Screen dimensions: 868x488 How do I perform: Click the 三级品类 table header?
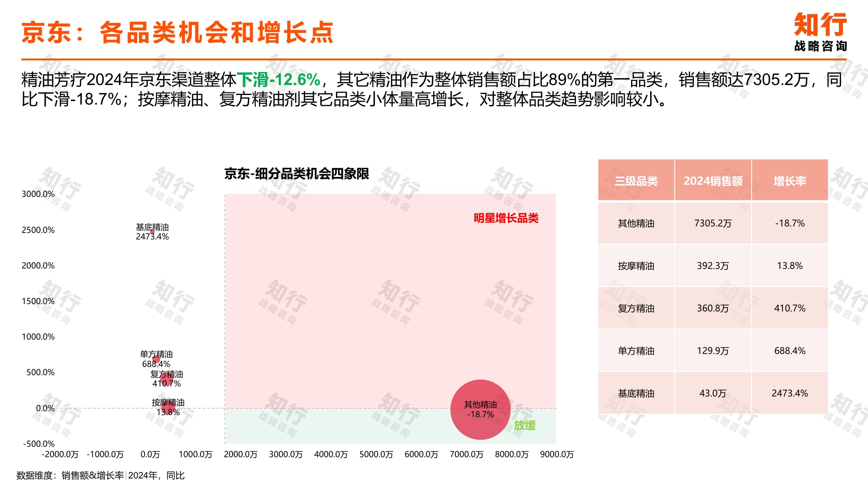coord(636,180)
